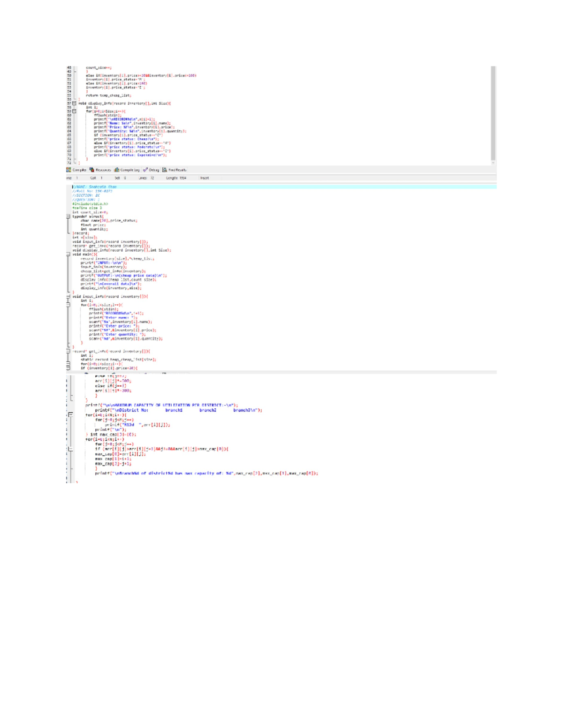
Task: Collapse the if arr[i][j]>max_cap fold marker
Action: [x=70, y=449]
